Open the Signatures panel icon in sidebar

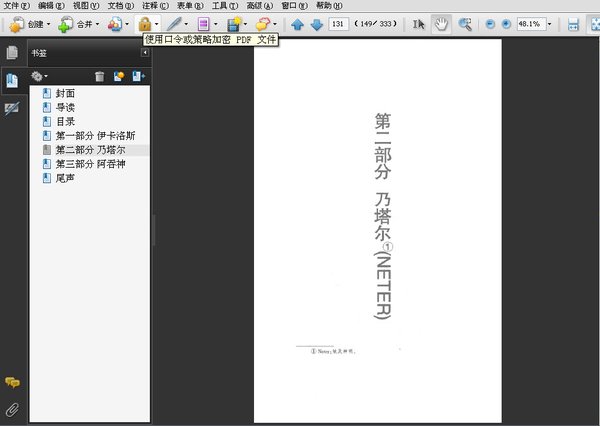pyautogui.click(x=12, y=109)
